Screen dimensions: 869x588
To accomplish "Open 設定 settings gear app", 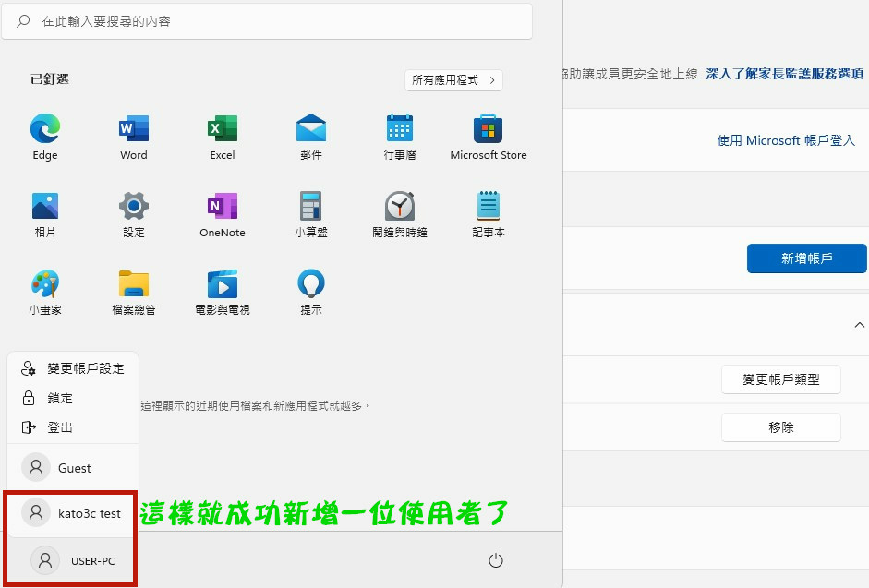I will tap(134, 214).
